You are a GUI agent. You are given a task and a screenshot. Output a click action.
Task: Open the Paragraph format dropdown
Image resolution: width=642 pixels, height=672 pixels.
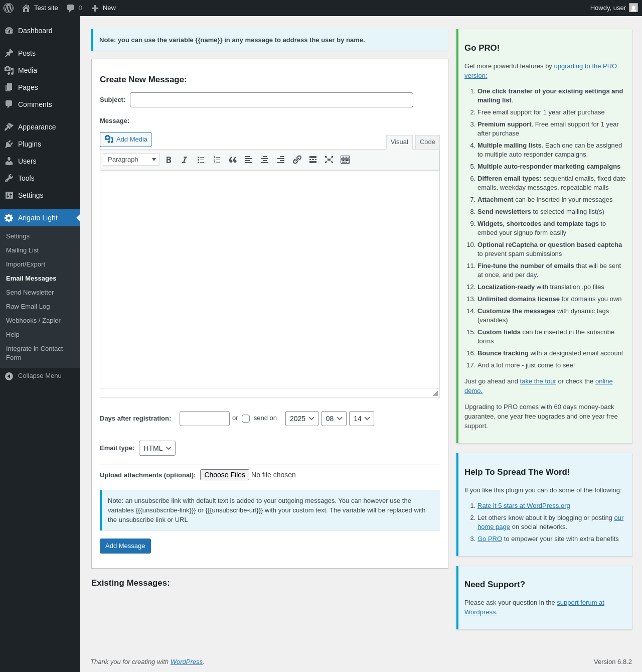pos(131,160)
